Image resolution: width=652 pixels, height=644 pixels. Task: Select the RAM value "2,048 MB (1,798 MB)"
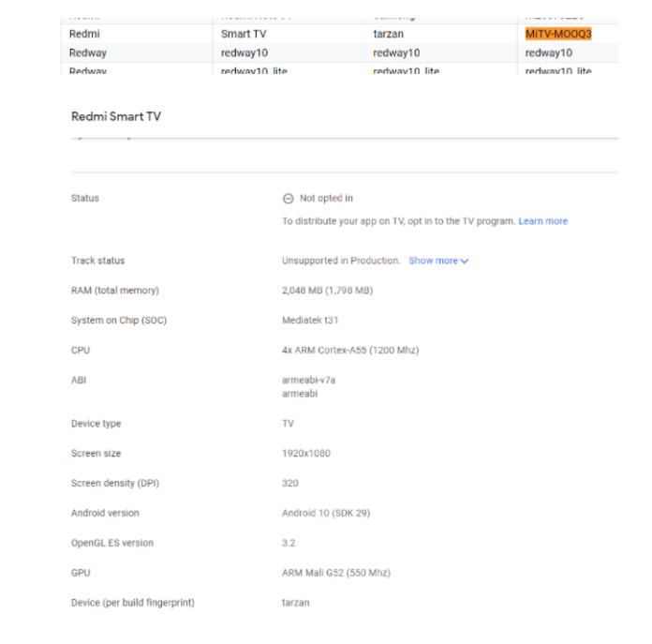(x=327, y=291)
